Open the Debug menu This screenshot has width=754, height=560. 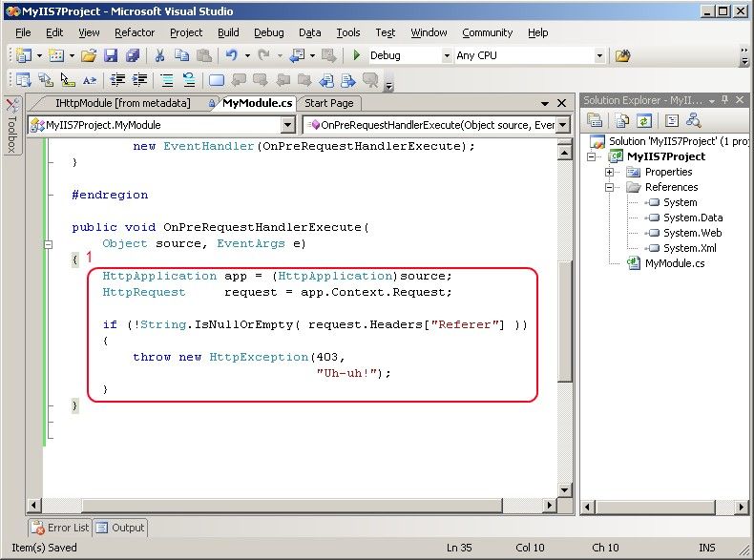coord(268,32)
